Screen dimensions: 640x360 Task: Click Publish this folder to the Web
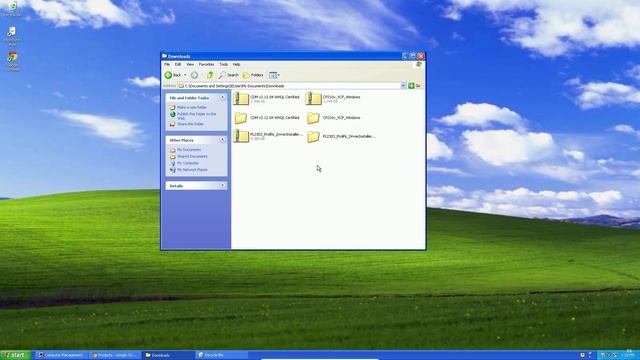tap(197, 116)
